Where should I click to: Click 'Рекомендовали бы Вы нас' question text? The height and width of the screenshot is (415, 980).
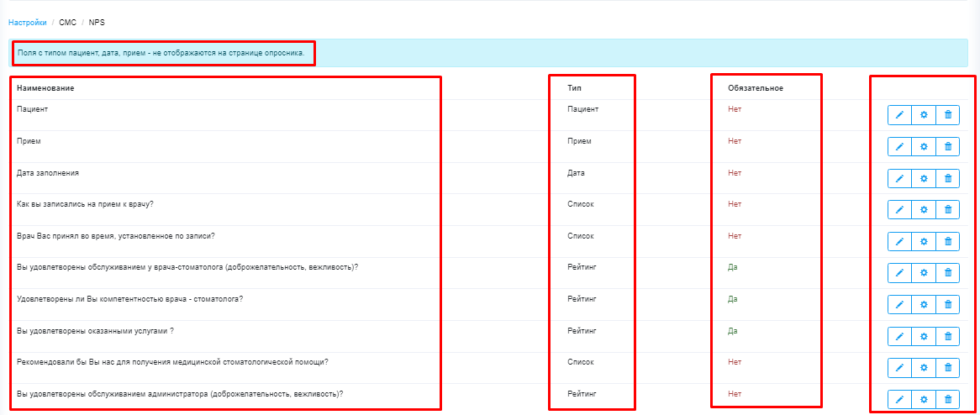click(173, 362)
